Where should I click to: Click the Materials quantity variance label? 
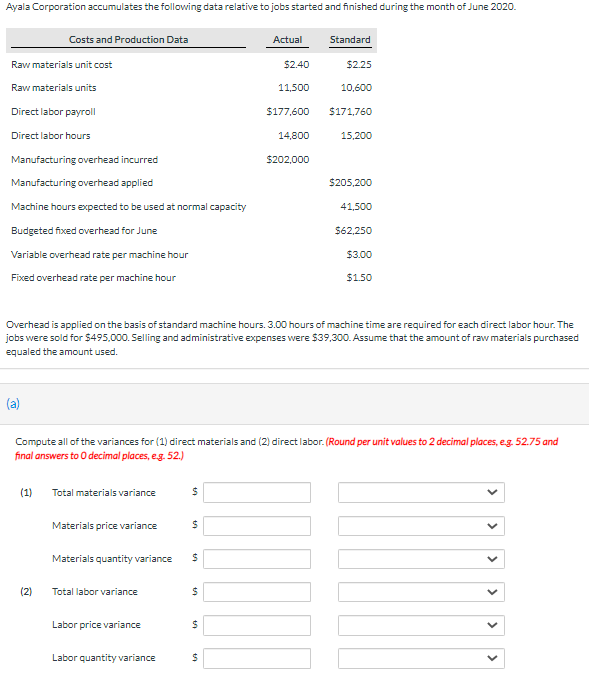[112, 559]
